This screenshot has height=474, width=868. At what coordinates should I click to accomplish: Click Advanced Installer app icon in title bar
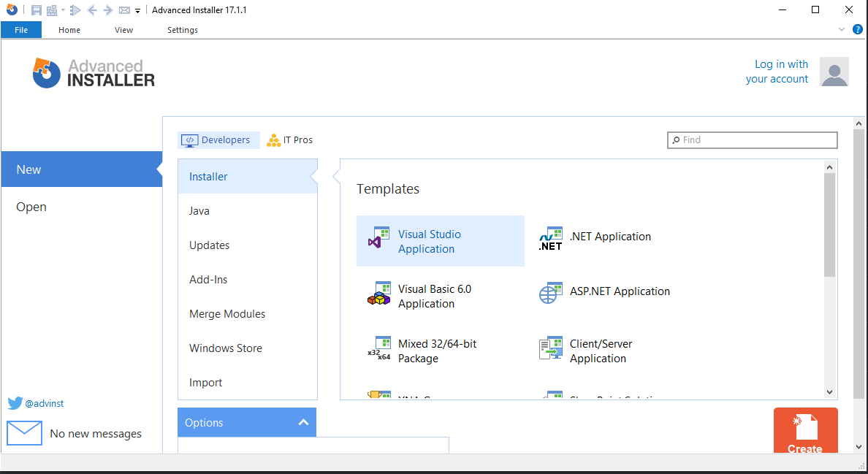pyautogui.click(x=12, y=9)
